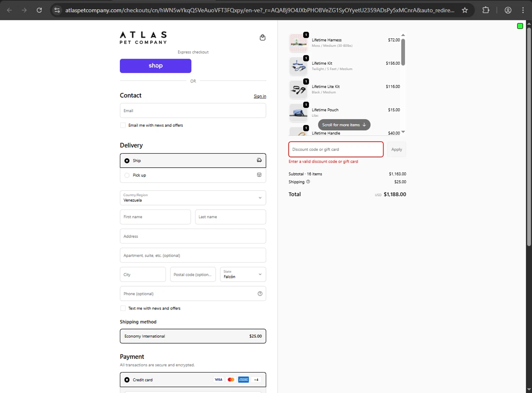Click the Phone (optional) field

click(193, 294)
